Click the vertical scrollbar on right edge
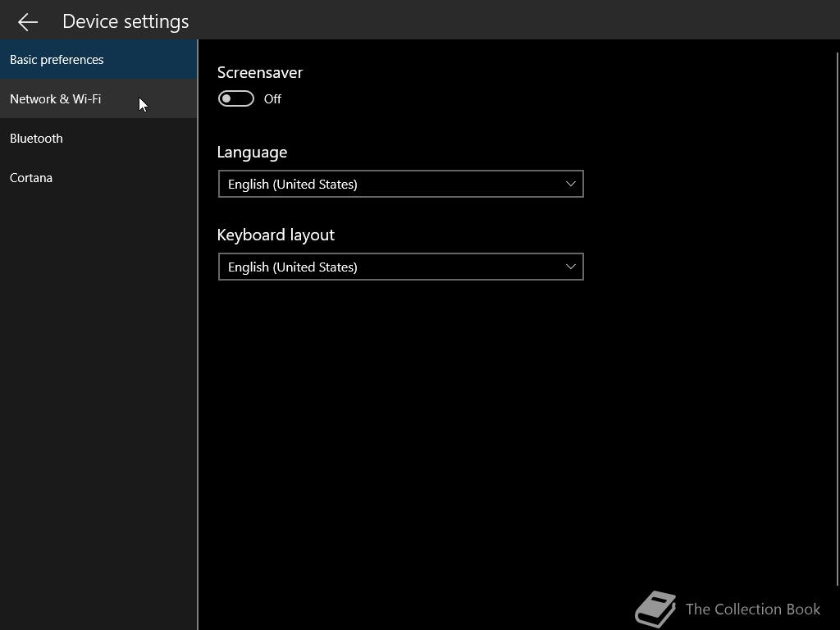840x630 pixels. [x=838, y=319]
